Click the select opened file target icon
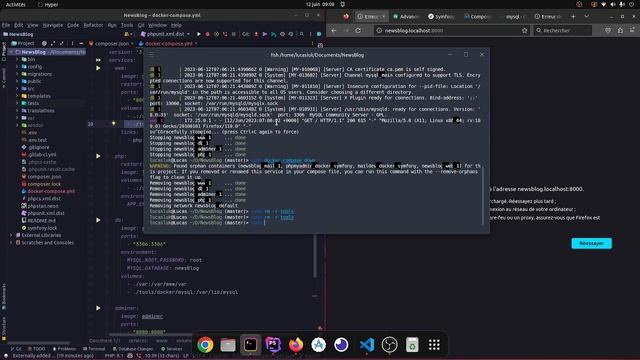The image size is (640, 360). (x=44, y=43)
